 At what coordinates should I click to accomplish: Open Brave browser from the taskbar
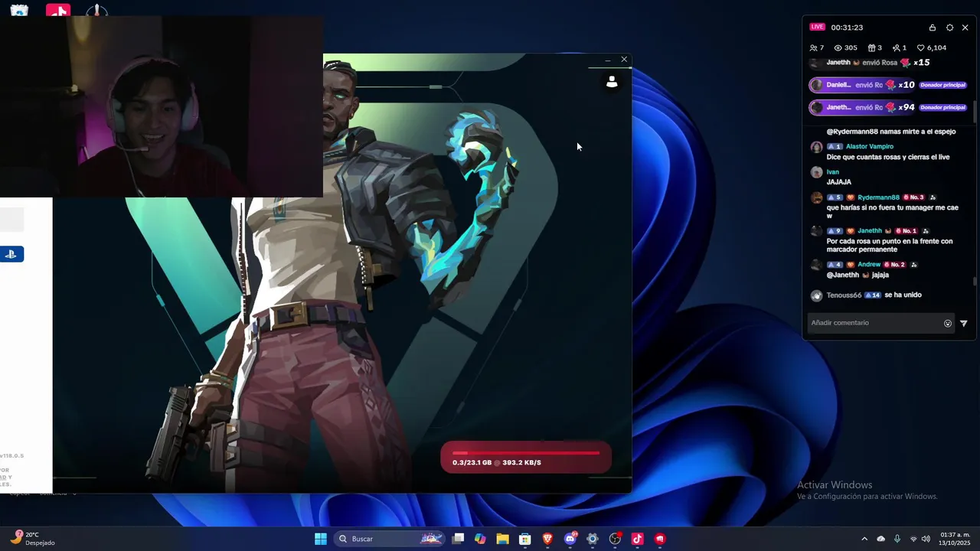[x=547, y=539]
